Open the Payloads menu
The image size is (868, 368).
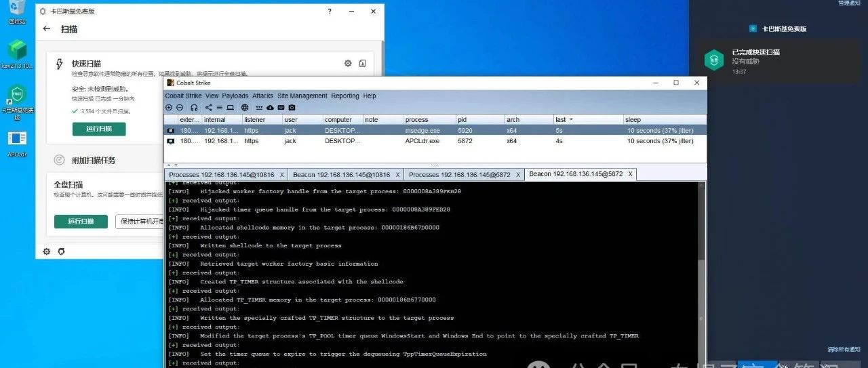click(x=235, y=96)
